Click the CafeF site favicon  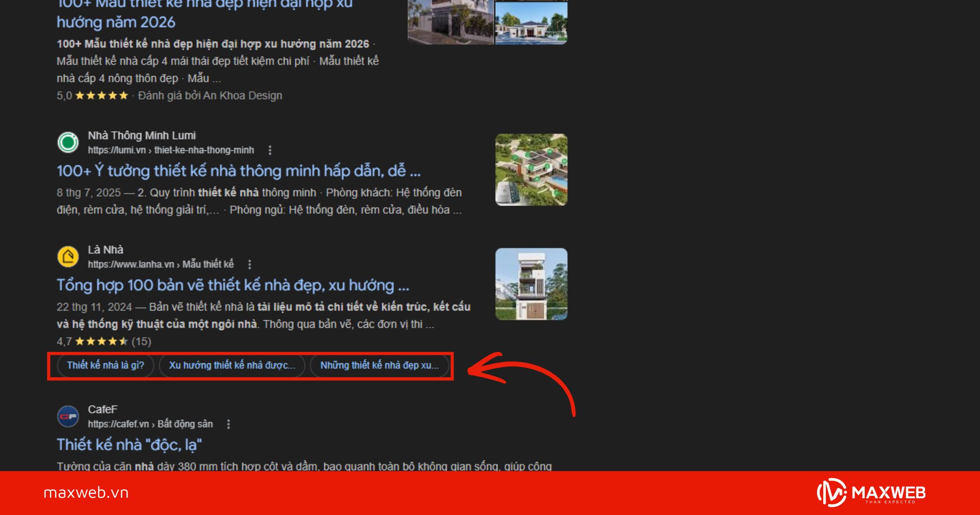68,416
